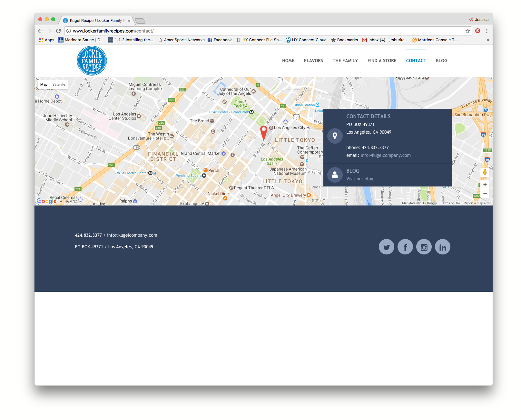
Task: Click footer phone number 424.832.3377
Action: tap(88, 235)
